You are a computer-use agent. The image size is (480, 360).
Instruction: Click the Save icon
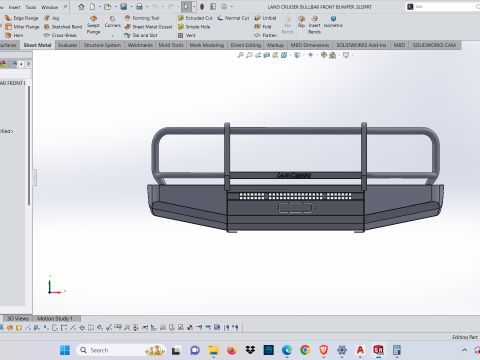click(124, 7)
